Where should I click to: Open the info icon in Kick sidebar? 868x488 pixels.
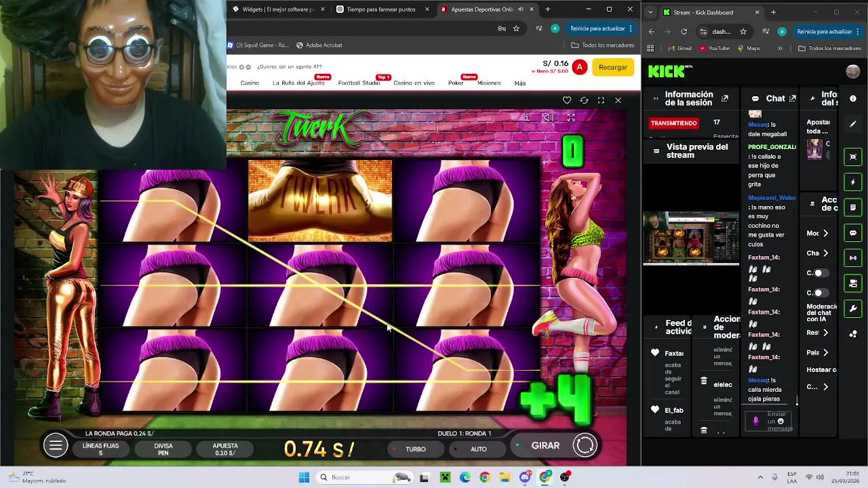pyautogui.click(x=853, y=99)
